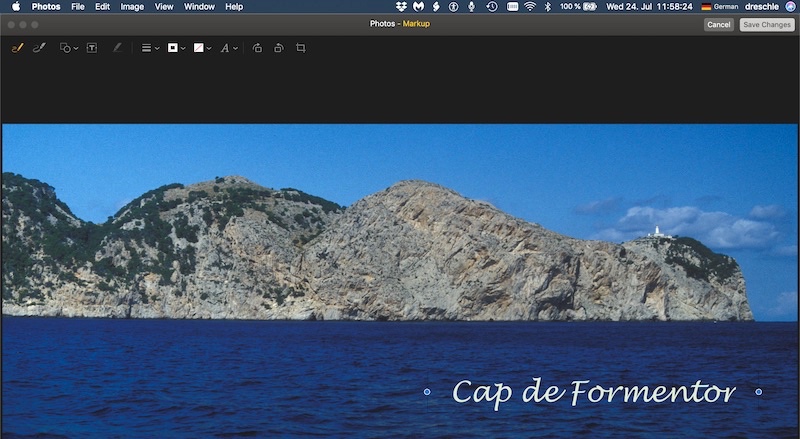Viewport: 800px width, 439px height.
Task: Open the Edit menu
Action: (103, 6)
